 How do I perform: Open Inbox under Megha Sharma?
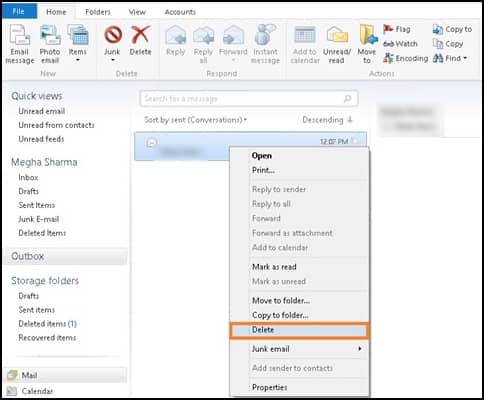point(28,177)
